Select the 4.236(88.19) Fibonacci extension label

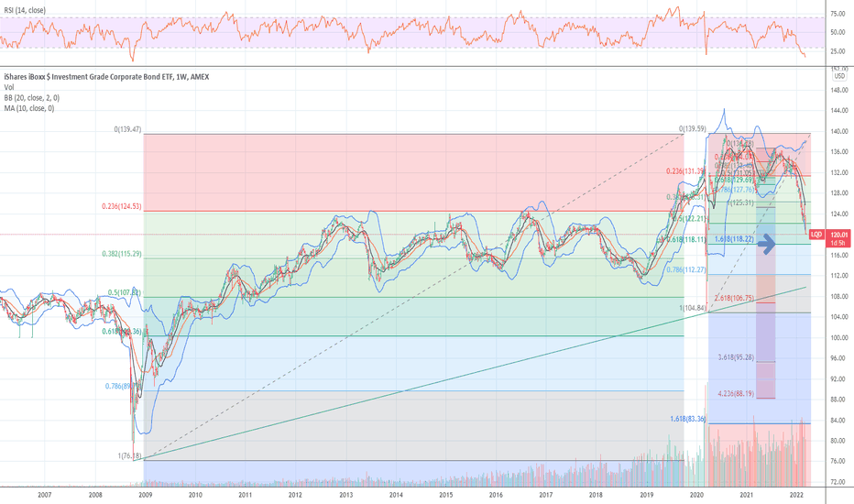[736, 393]
